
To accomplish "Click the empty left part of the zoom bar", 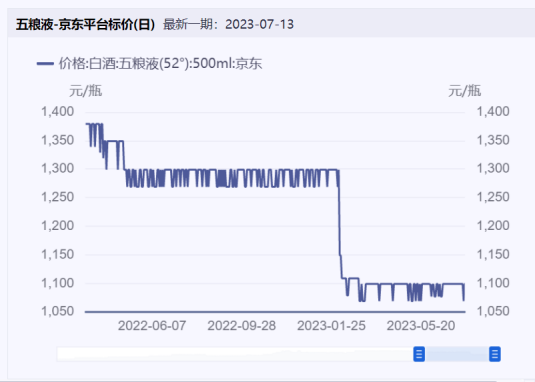I will click(x=235, y=354).
